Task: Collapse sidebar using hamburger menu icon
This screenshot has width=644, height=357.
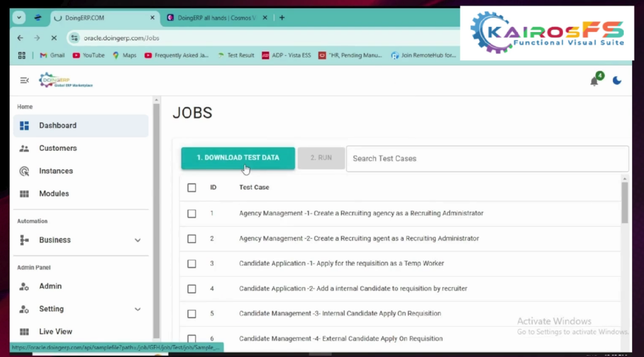Action: 25,80
